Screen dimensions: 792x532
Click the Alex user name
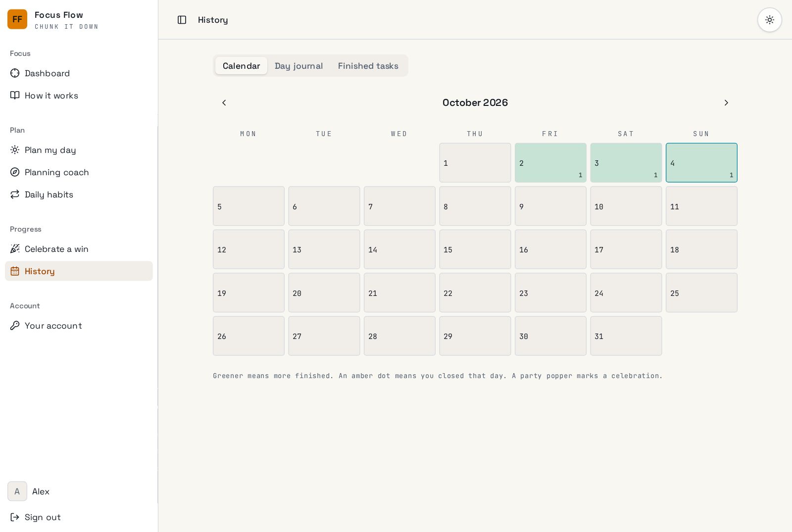tap(41, 491)
